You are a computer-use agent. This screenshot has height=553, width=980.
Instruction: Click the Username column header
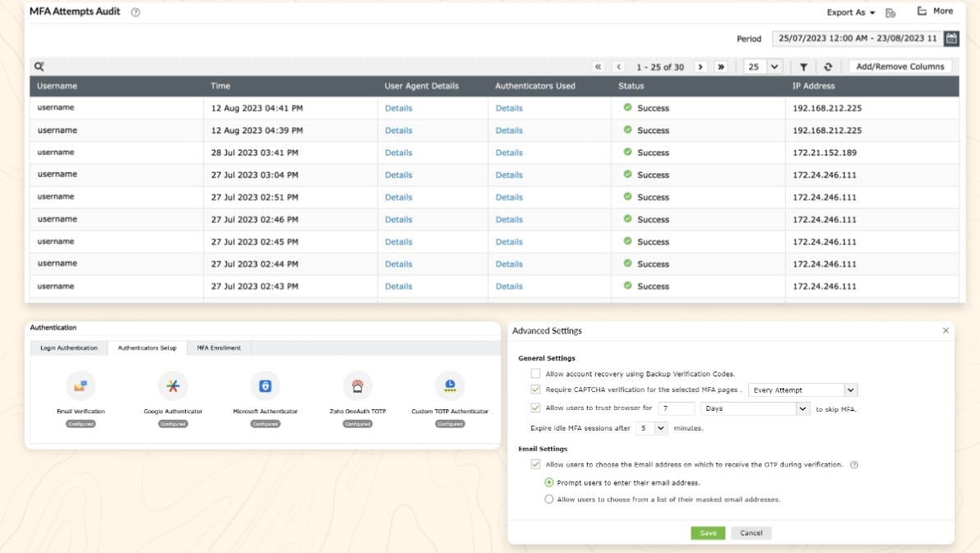click(x=57, y=86)
